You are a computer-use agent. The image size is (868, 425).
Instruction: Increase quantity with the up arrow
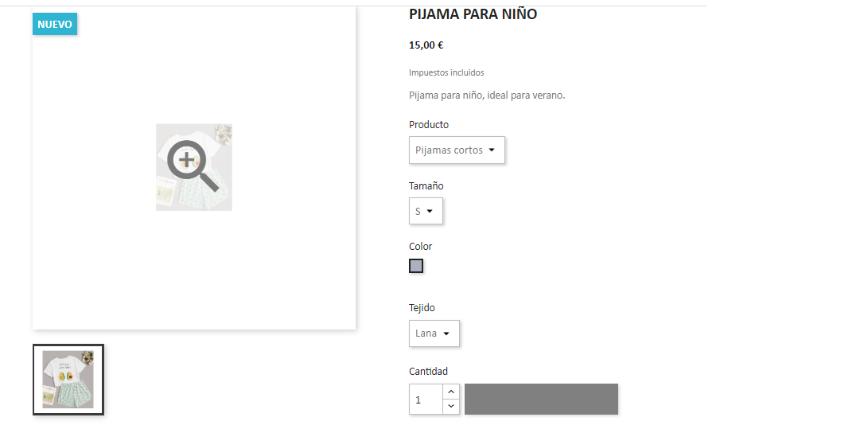coord(451,392)
